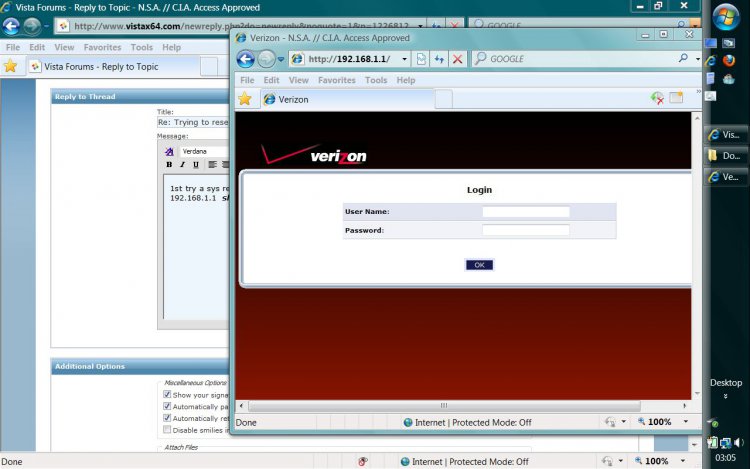Open a new tab in the Verizon window
The image size is (750, 469).
pos(444,99)
